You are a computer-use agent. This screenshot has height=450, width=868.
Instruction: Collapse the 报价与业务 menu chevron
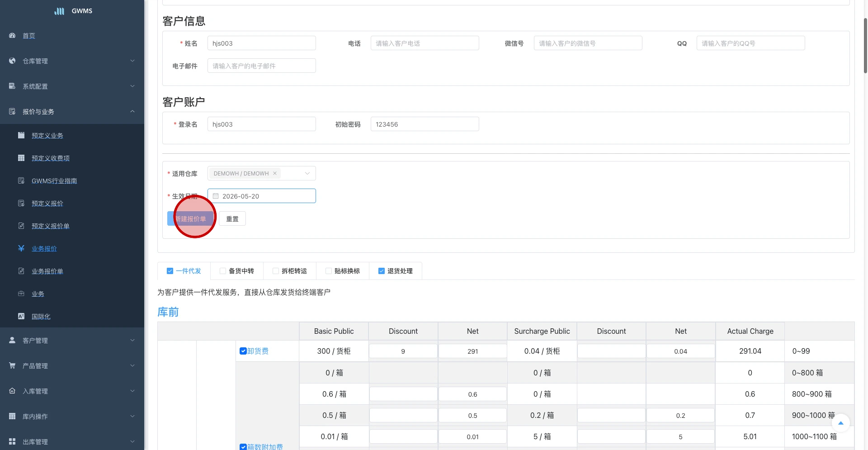coord(132,111)
